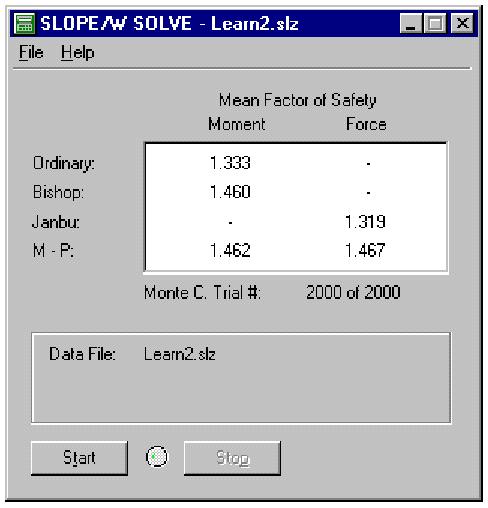Close the SLOPE/W SOLVE window
Screen dimensions: 488x508
pos(462,23)
